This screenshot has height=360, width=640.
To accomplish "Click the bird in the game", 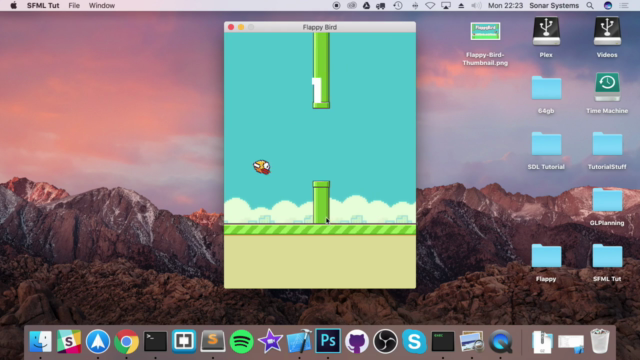I will coord(262,167).
